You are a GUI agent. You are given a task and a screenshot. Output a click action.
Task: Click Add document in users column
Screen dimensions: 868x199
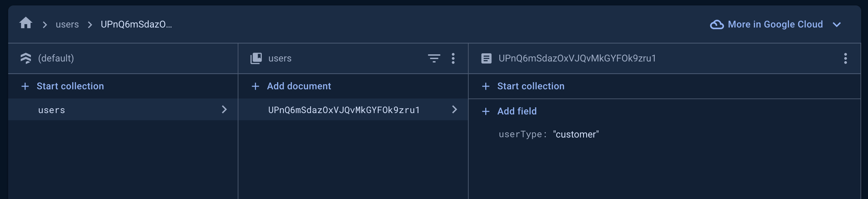tap(299, 86)
